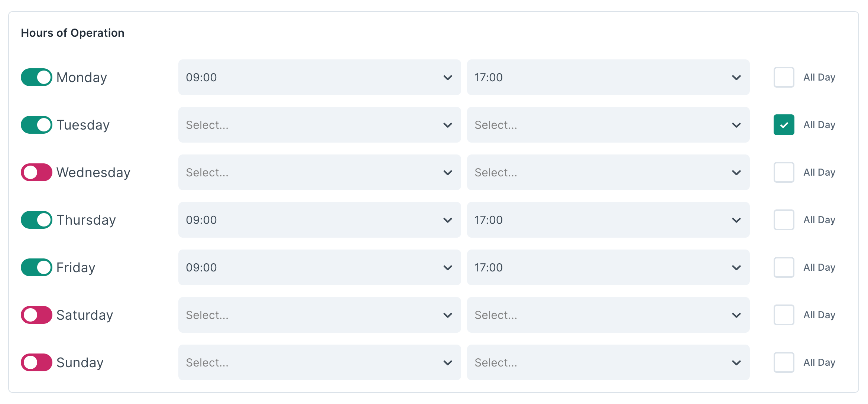Uncheck Tuesday's All Day checkbox
Viewport: 868px width, 404px height.
(x=784, y=125)
